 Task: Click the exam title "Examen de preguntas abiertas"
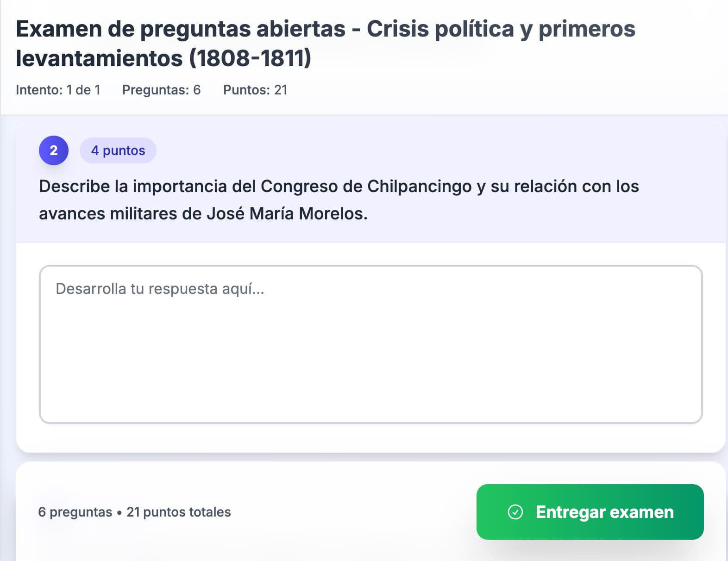tap(181, 29)
